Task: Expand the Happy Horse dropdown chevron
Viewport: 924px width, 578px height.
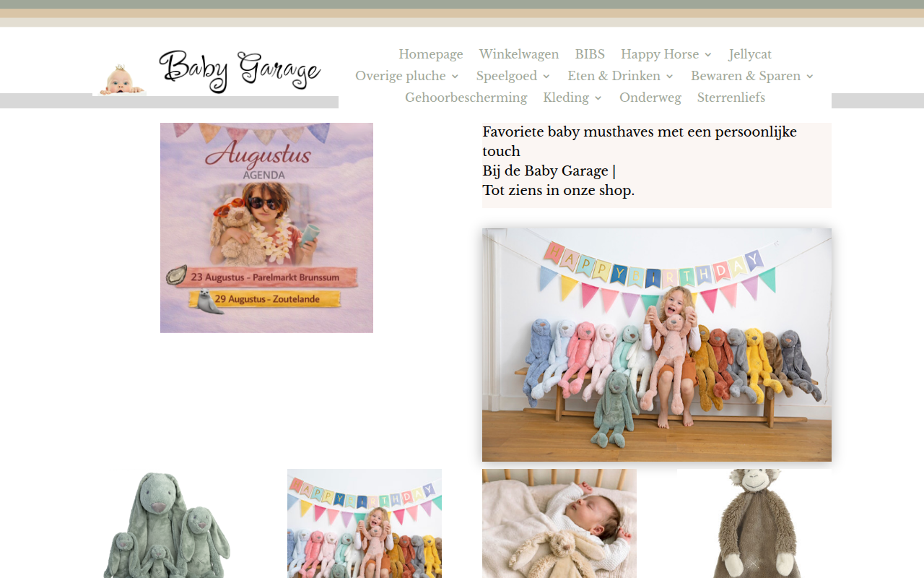Action: tap(708, 55)
